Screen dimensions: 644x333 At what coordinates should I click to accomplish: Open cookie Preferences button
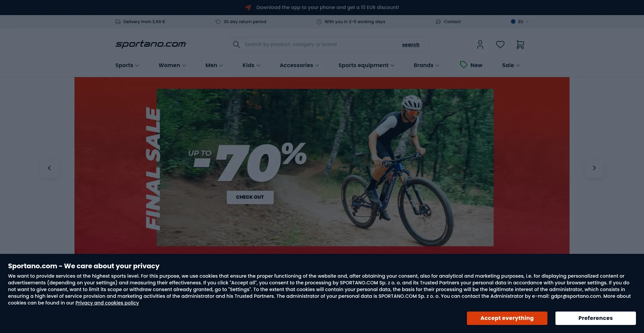coord(595,318)
